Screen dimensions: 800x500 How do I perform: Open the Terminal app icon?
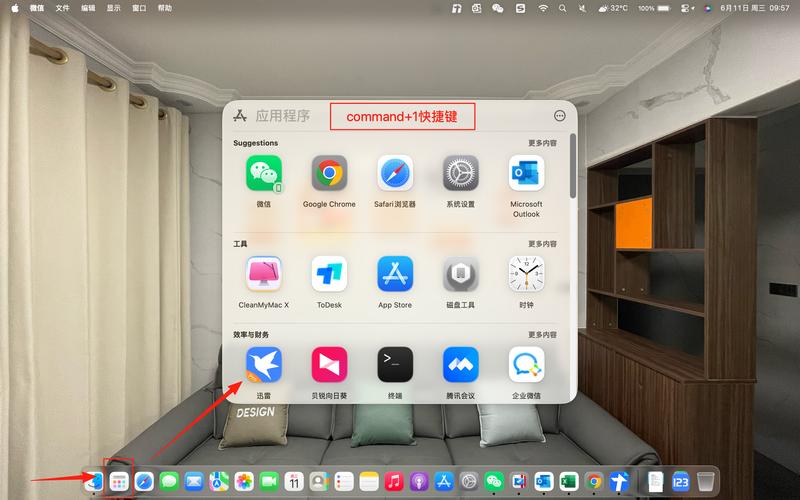(x=395, y=364)
